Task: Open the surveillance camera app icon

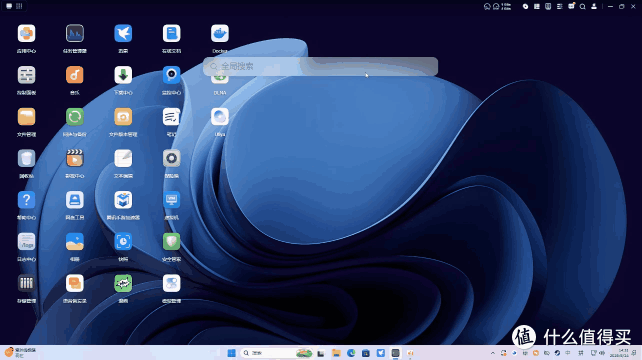Action: 171,75
